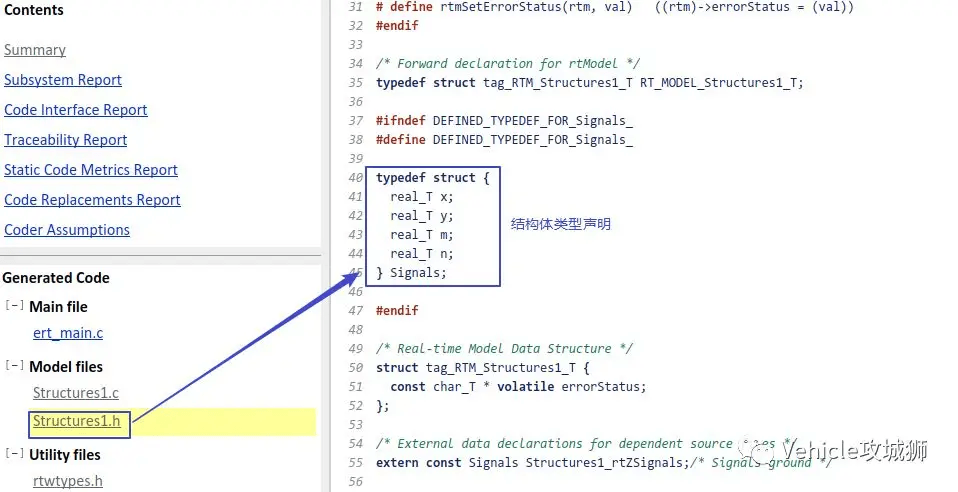The width and height of the screenshot is (958, 492).
Task: Collapse the Main file section
Action: point(15,305)
